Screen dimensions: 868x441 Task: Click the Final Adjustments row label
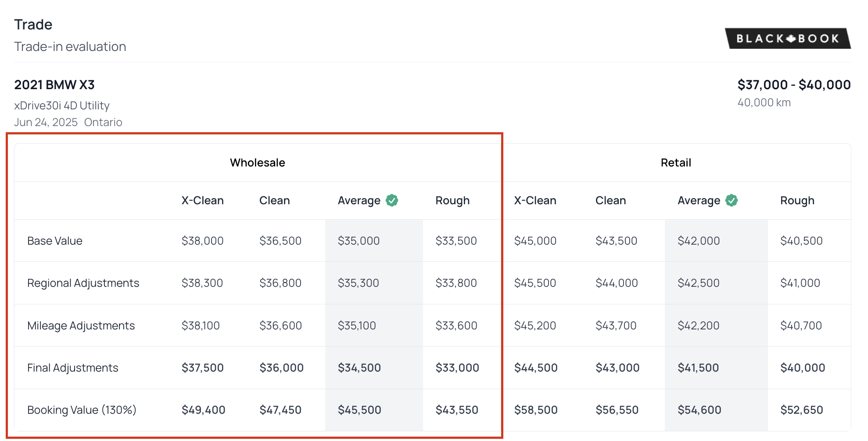pyautogui.click(x=73, y=368)
